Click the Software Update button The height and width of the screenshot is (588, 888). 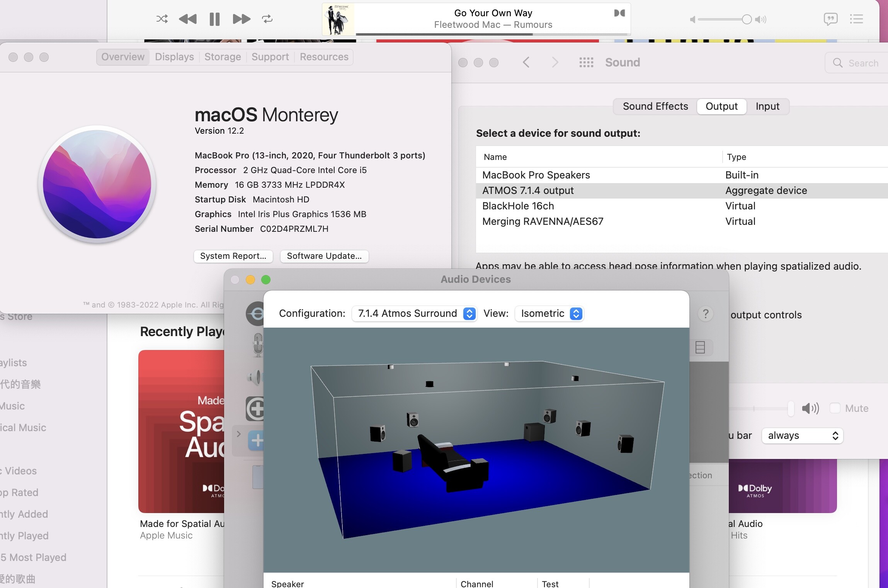pos(324,256)
